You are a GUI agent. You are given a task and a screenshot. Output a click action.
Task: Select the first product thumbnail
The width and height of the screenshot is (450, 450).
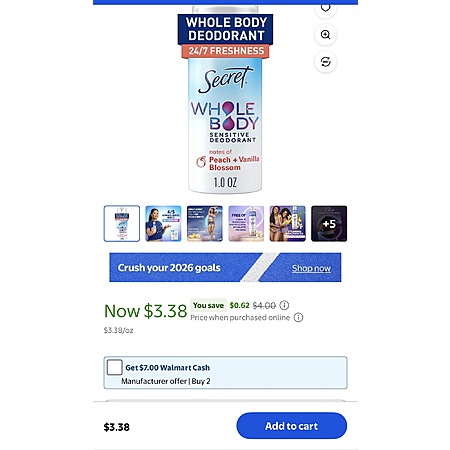pos(122,223)
